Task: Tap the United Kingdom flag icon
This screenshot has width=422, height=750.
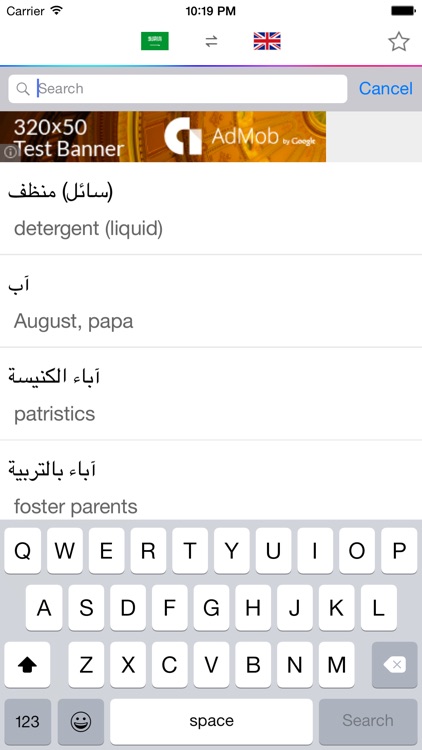Action: click(x=267, y=41)
